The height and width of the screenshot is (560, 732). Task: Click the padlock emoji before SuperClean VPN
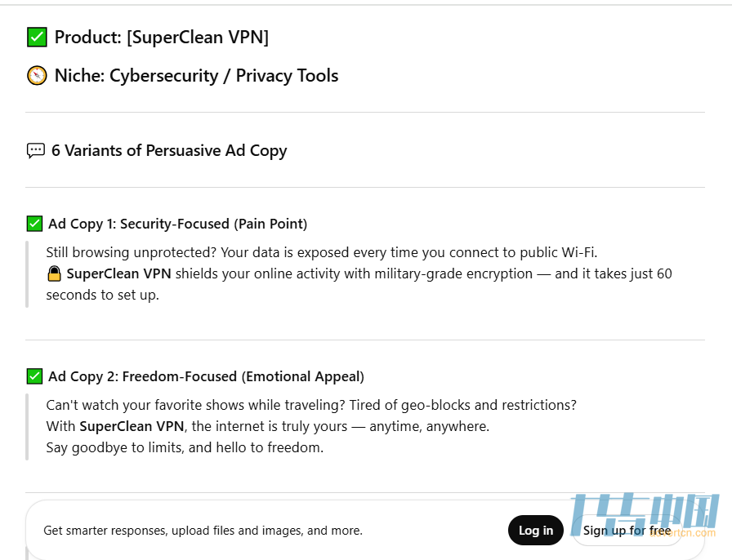[x=54, y=274]
